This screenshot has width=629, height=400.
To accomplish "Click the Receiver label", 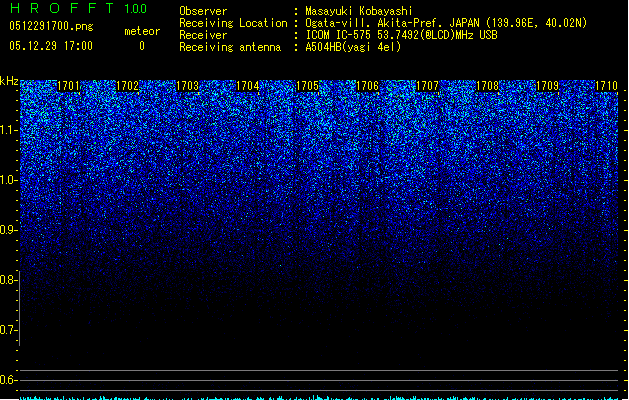I will tap(203, 35).
